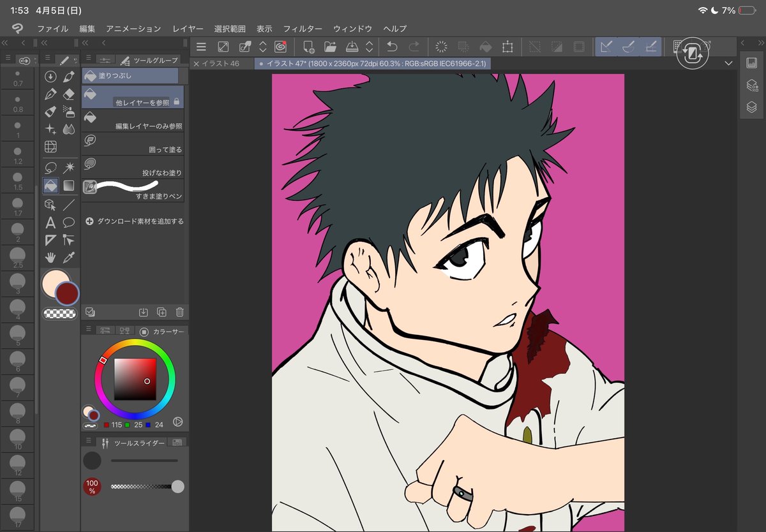Tap the floating rotate canvas round button
The width and height of the screenshot is (766, 532).
coord(693,52)
